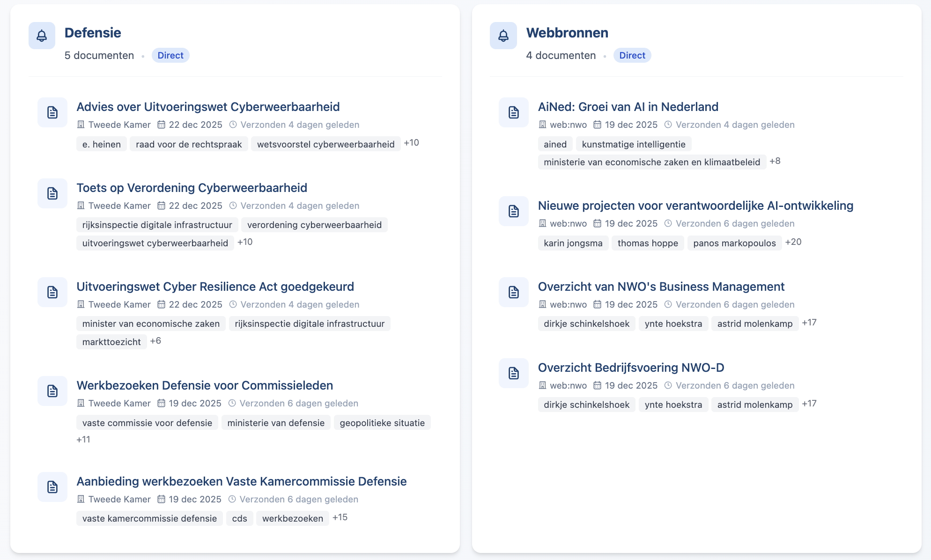Screen dimensions: 931x560
Task: Open 'Overzicht van NWO's Business Management'
Action: click(x=662, y=287)
